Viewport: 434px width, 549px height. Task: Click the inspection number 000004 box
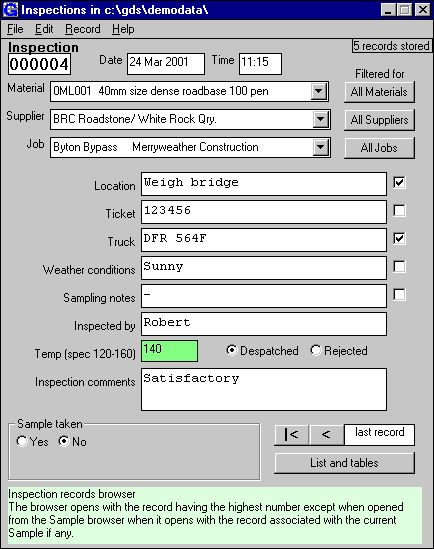pyautogui.click(x=40, y=64)
